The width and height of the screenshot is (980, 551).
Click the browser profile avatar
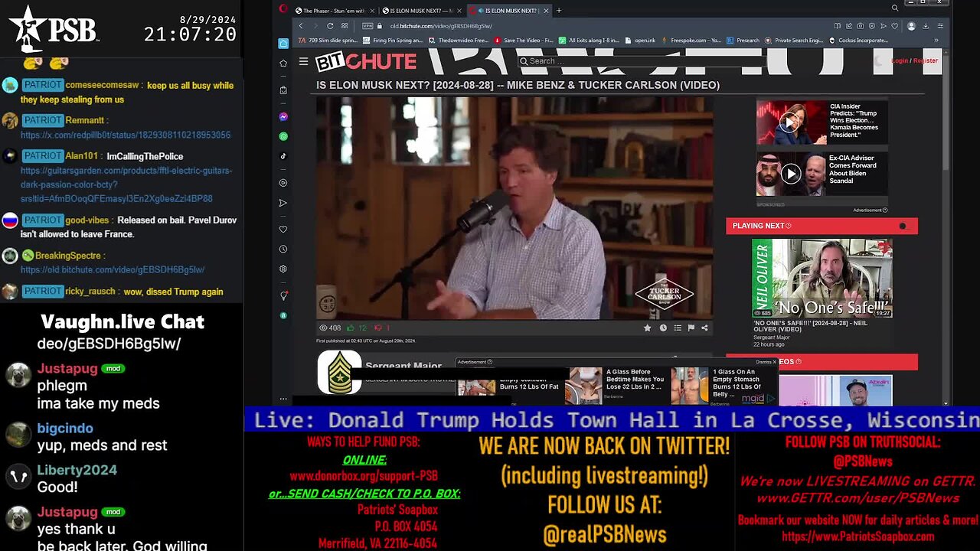(x=911, y=26)
